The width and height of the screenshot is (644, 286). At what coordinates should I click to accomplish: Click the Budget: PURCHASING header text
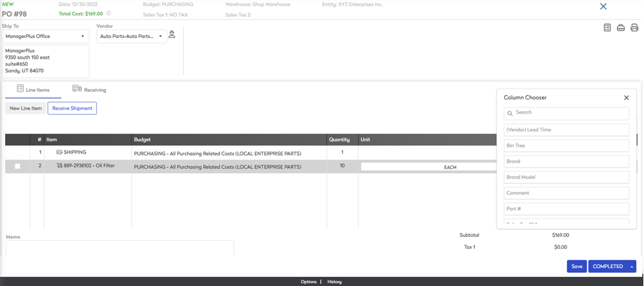click(x=168, y=5)
